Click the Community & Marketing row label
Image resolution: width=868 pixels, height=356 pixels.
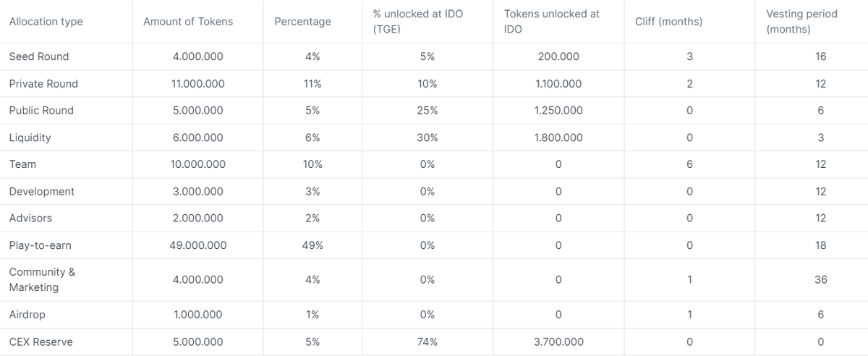(x=42, y=279)
